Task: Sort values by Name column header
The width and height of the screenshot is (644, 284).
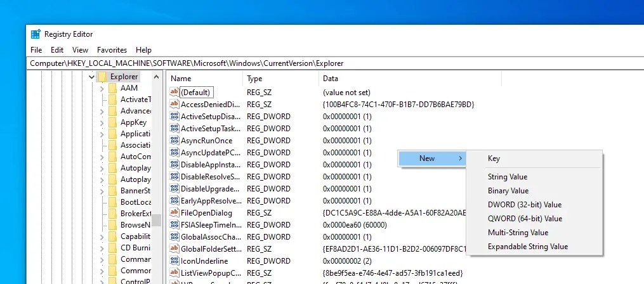Action: click(203, 79)
